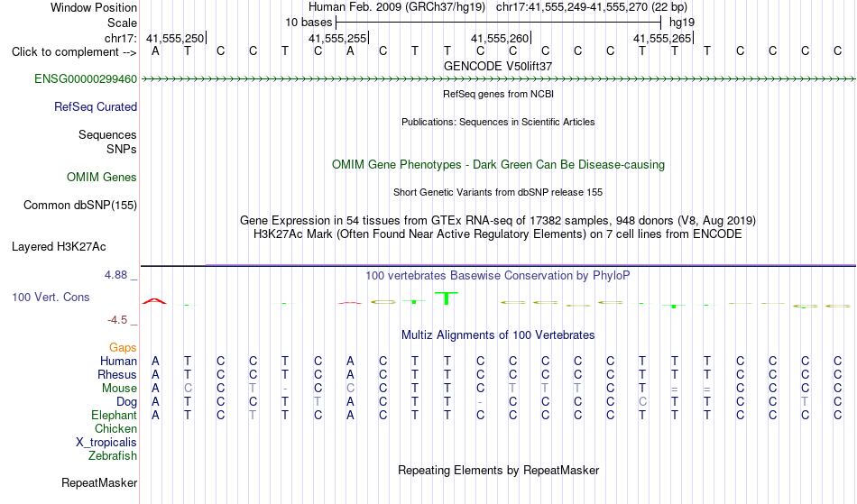This screenshot has width=857, height=504.
Task: Click the tall green T in conservation logo
Action: pos(447,298)
